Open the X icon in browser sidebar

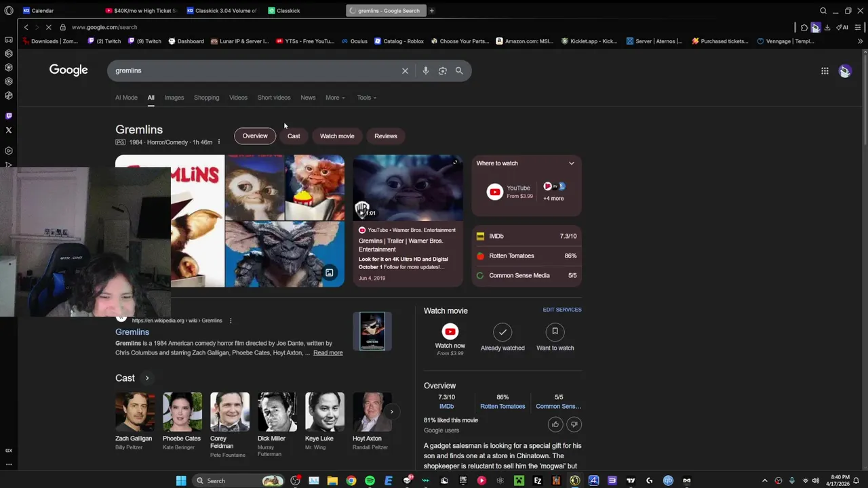pyautogui.click(x=9, y=130)
